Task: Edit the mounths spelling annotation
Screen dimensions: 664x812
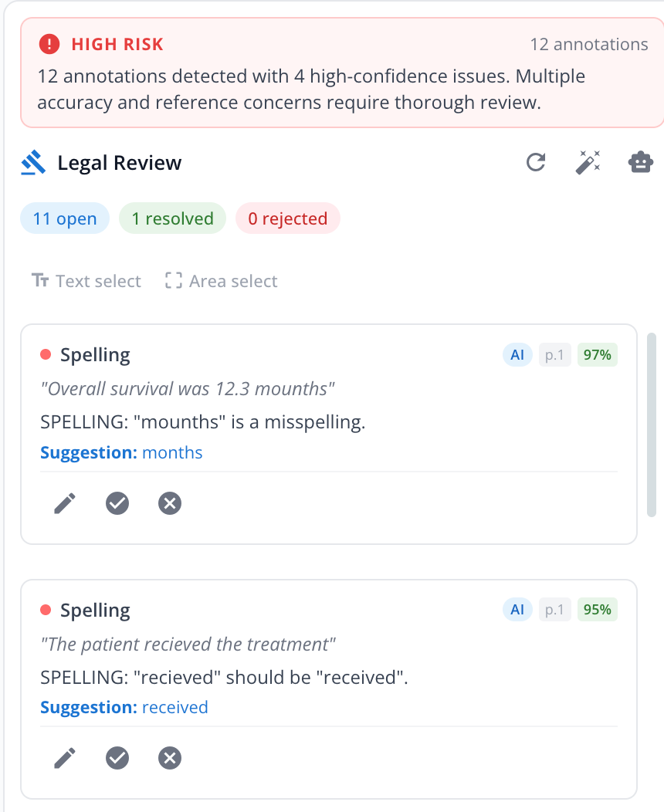Action: coord(65,502)
